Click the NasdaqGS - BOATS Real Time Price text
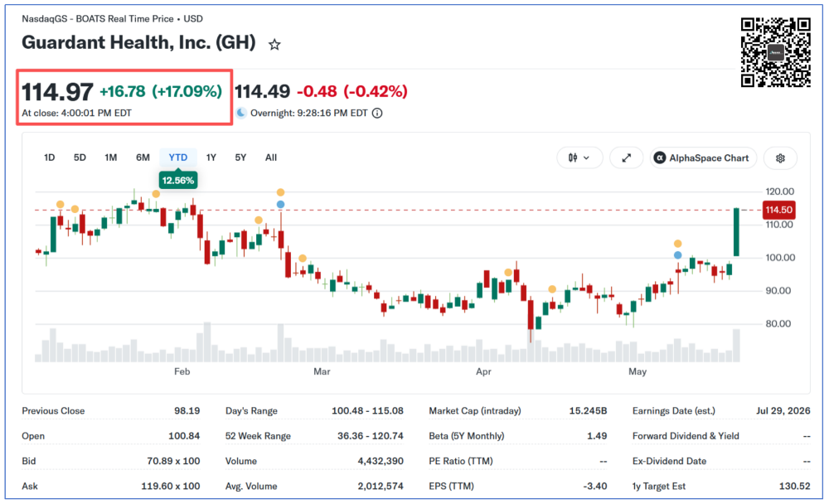This screenshot has height=504, width=829. (x=97, y=18)
